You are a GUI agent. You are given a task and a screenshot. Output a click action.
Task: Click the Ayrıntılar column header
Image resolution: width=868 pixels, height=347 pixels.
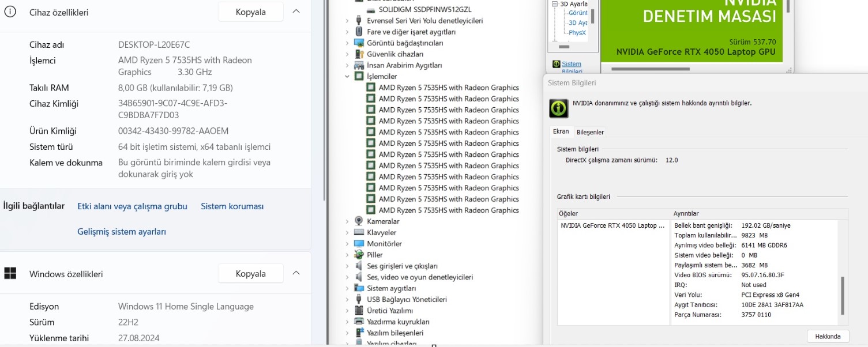760,214
